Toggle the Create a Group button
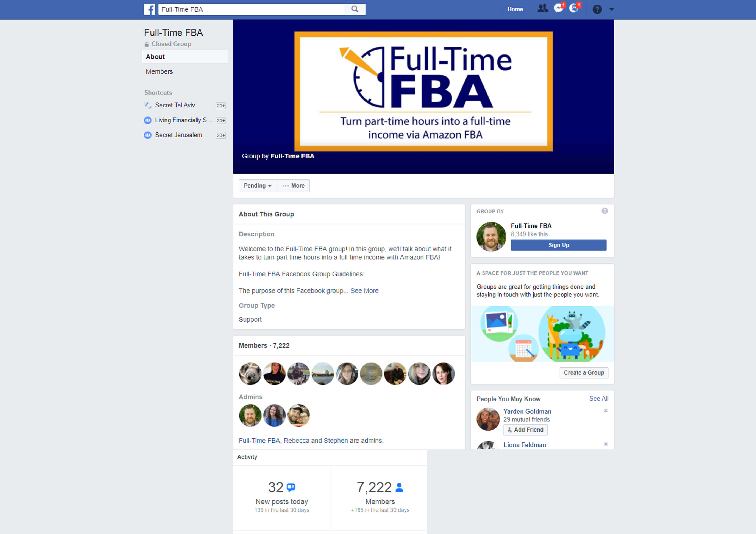Viewport: 756px width, 534px height. [x=583, y=372]
